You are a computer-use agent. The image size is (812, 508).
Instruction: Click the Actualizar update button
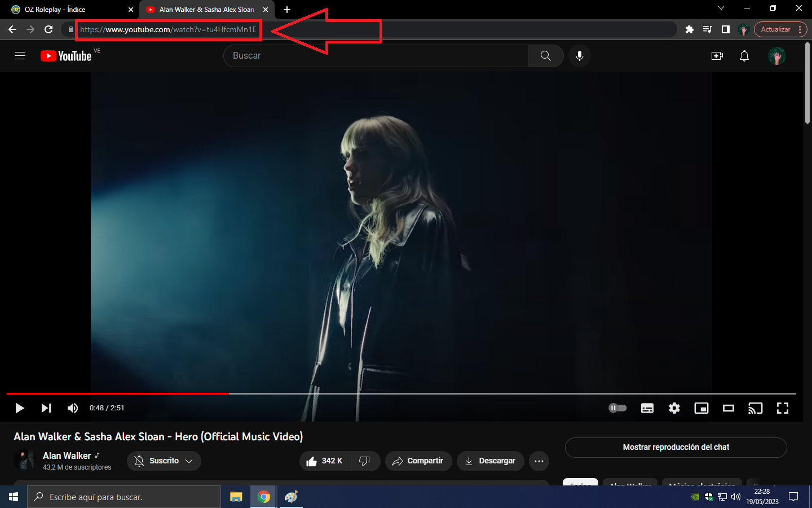775,29
